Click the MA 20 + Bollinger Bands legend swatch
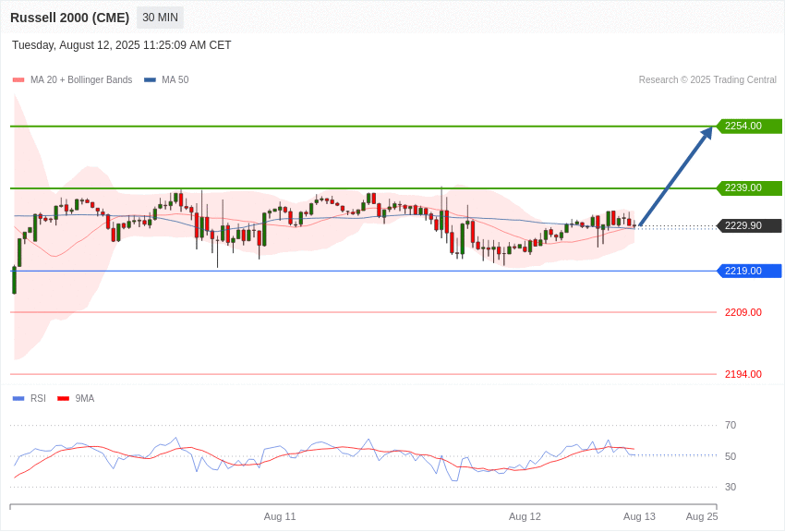 coord(18,79)
